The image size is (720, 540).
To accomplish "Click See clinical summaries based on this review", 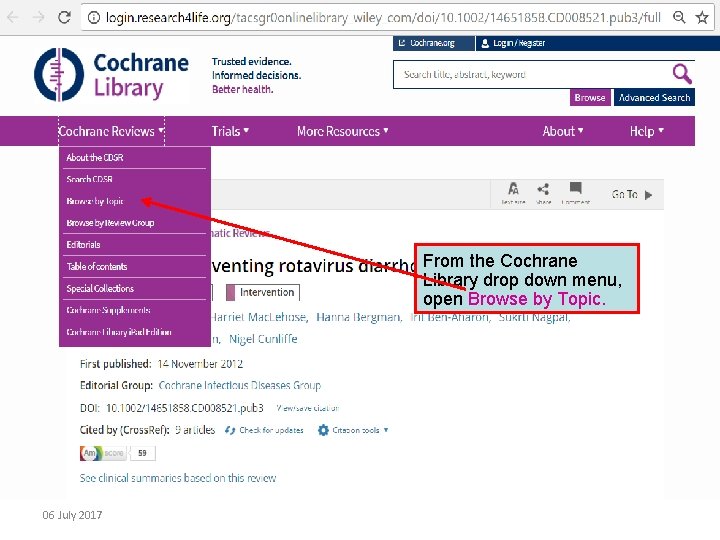I will click(178, 478).
